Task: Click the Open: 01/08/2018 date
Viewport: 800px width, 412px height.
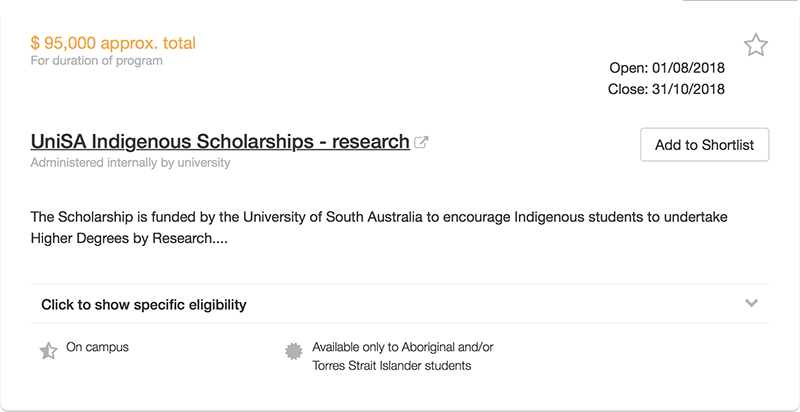Action: tap(667, 68)
